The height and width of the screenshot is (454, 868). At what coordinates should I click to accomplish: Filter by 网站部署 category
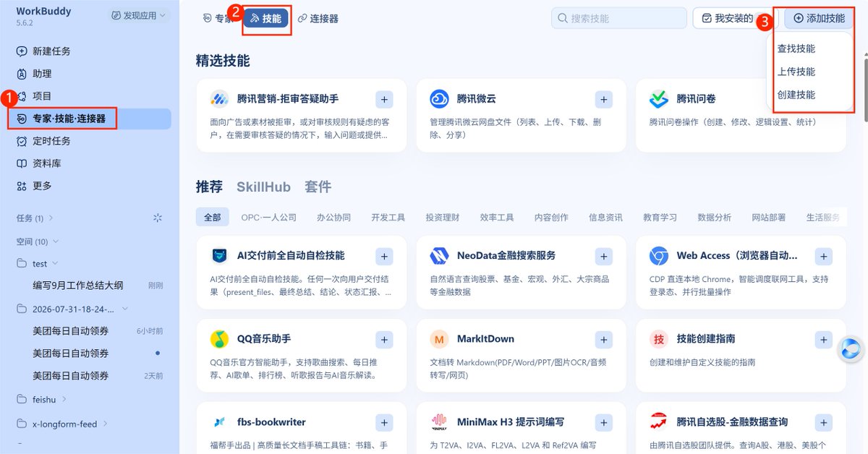(768, 217)
